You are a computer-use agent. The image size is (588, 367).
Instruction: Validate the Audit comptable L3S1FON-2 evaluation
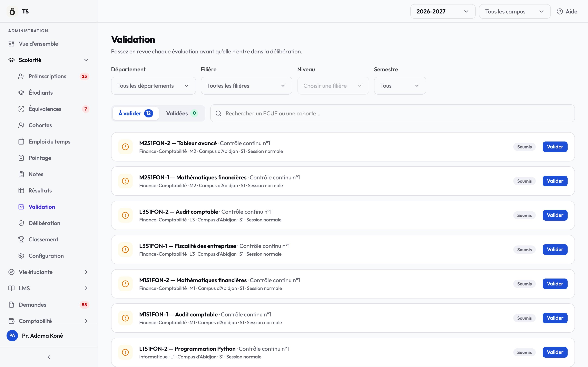pyautogui.click(x=555, y=215)
